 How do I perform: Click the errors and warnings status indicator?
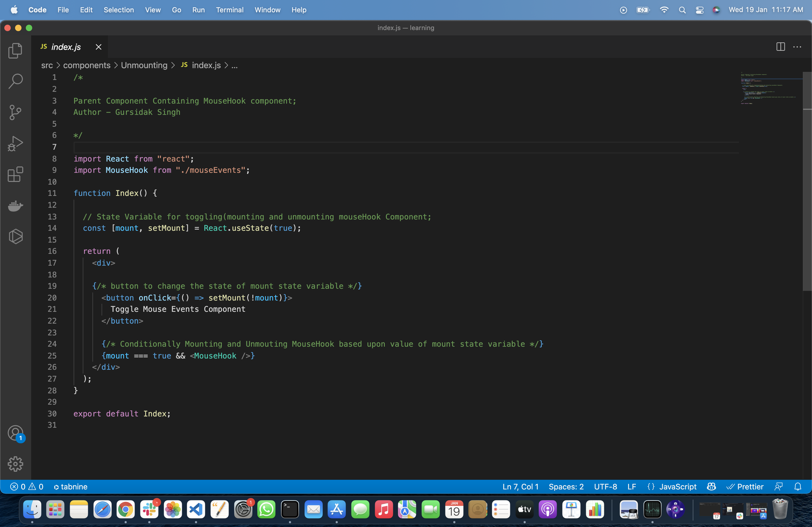tap(27, 486)
